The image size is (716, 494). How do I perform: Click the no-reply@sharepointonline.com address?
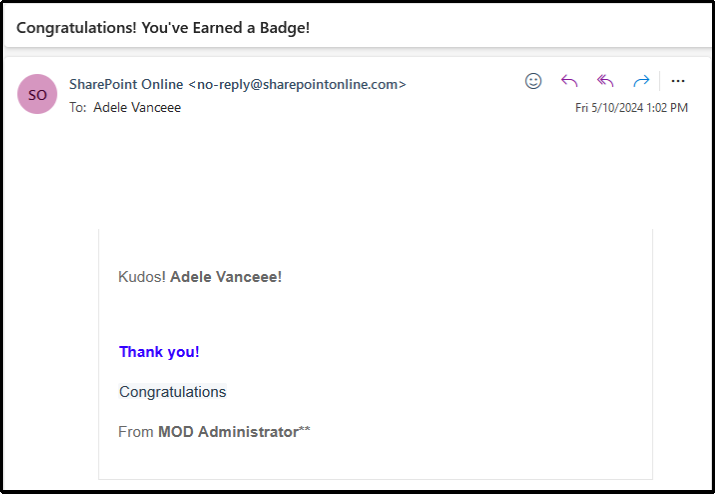297,84
